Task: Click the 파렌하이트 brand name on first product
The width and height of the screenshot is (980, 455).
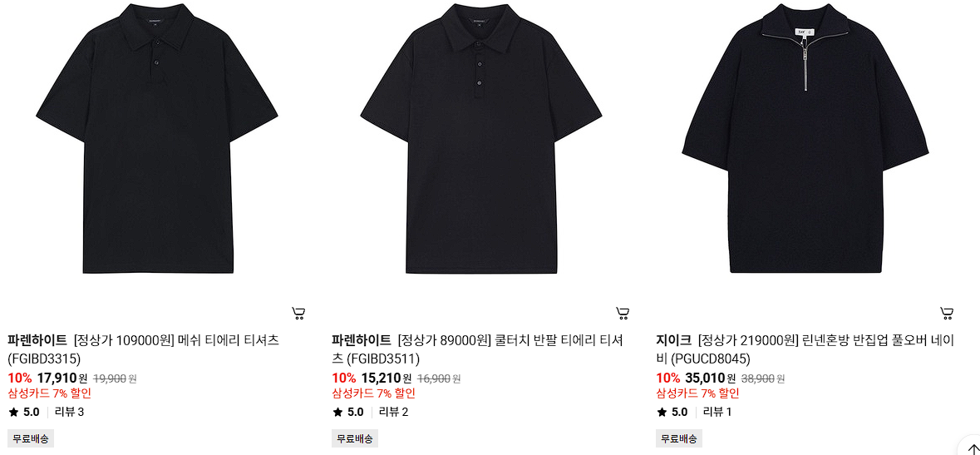Action: click(x=37, y=340)
